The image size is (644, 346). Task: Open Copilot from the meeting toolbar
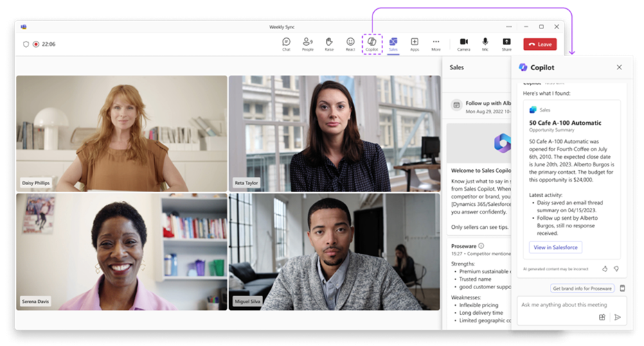coord(372,44)
